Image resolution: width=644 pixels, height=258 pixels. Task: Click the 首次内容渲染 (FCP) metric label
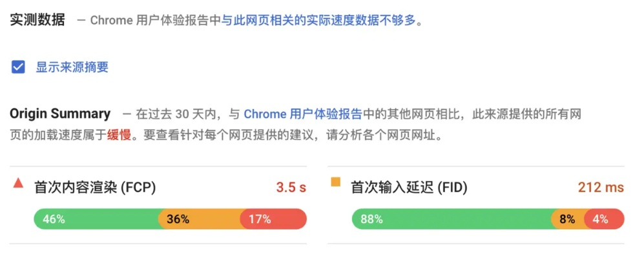[95, 188]
